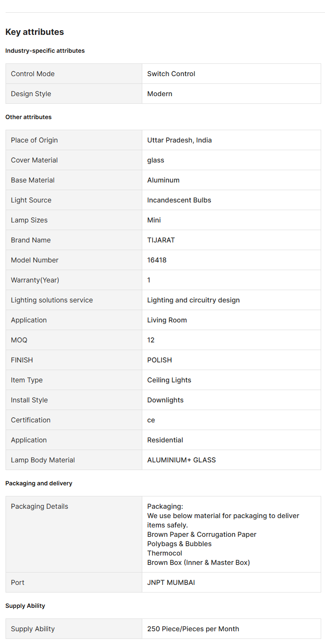The width and height of the screenshot is (325, 644).
Task: Select Uttar Pradesh, India origin value
Action: click(x=179, y=140)
